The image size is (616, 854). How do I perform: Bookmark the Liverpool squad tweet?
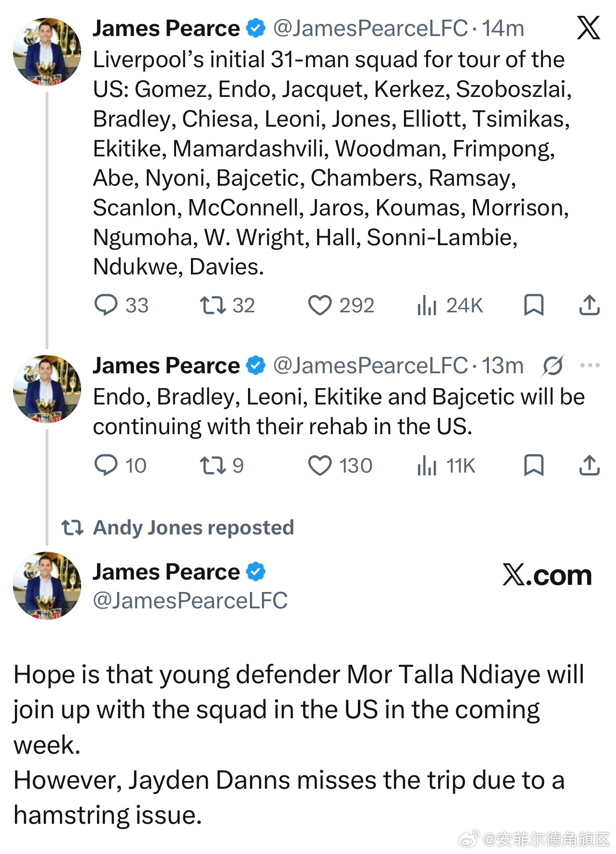pyautogui.click(x=533, y=305)
